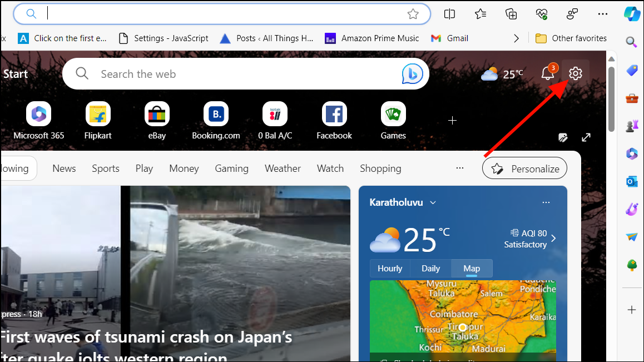Open notifications bell with 3 badge

tap(548, 73)
